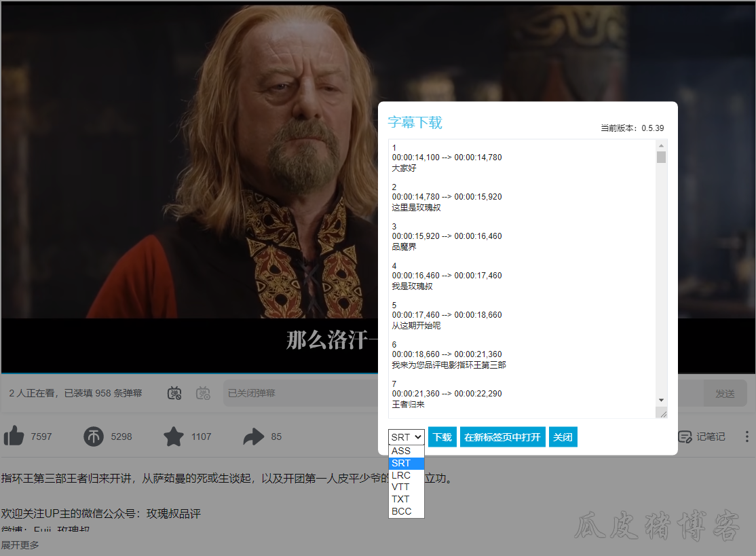The image size is (756, 556).
Task: Click the 7597 like count
Action: [41, 437]
